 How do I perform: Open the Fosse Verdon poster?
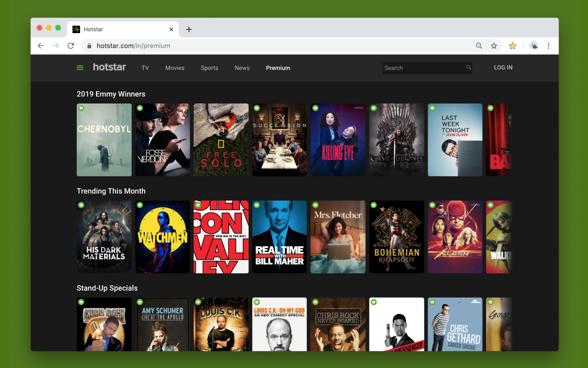pyautogui.click(x=163, y=140)
